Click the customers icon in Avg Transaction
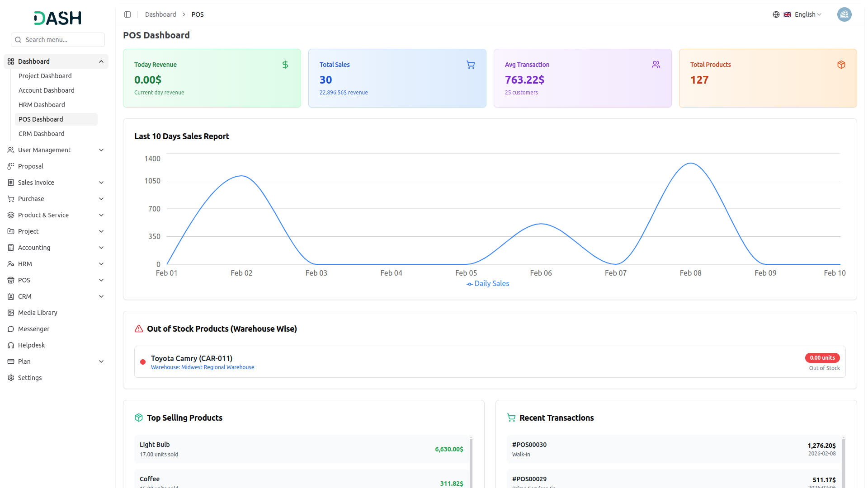This screenshot has width=868, height=488. pos(656,65)
